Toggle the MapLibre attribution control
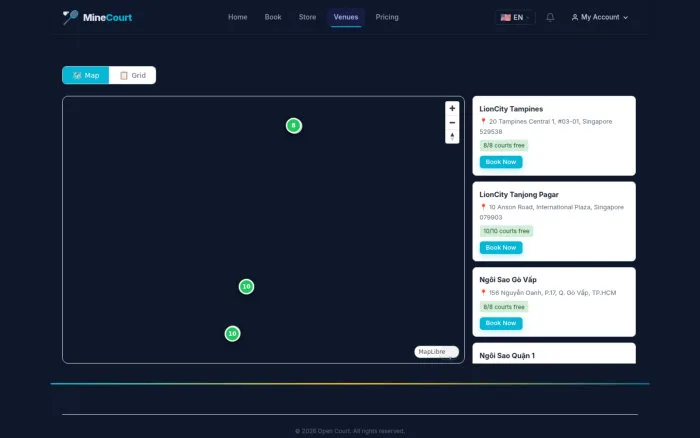The height and width of the screenshot is (438, 700). pyautogui.click(x=436, y=352)
